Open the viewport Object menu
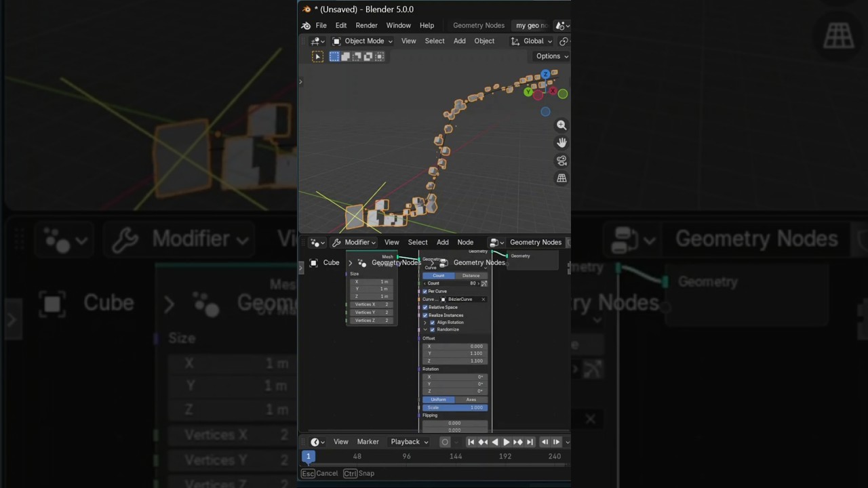This screenshot has height=488, width=868. (x=484, y=41)
